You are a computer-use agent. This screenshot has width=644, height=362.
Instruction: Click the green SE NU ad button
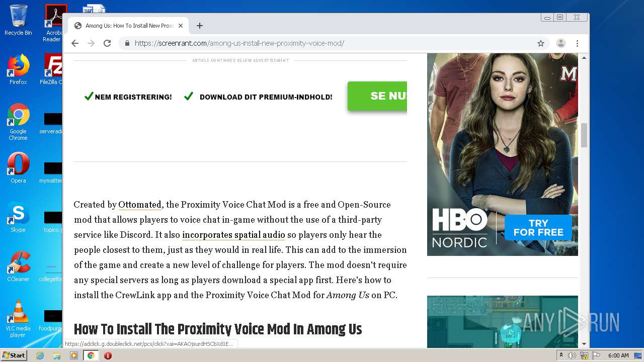point(377,96)
